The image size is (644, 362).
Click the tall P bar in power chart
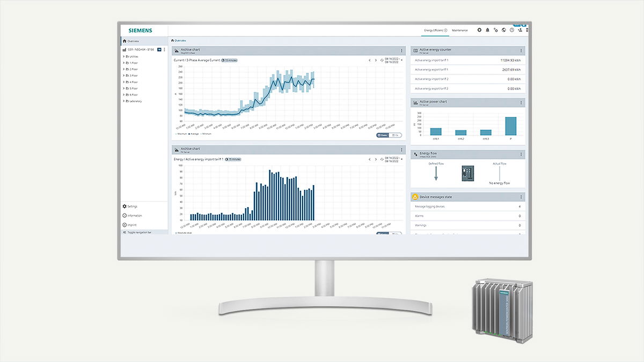510,126
